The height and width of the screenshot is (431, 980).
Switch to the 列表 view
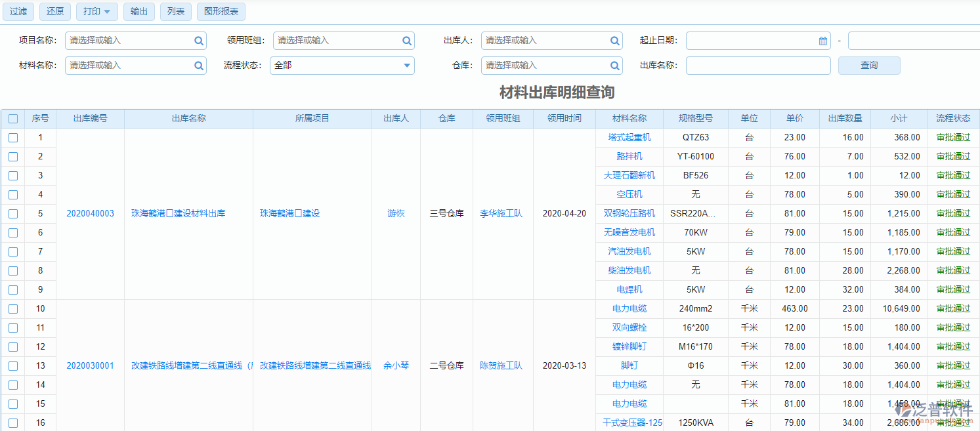175,11
